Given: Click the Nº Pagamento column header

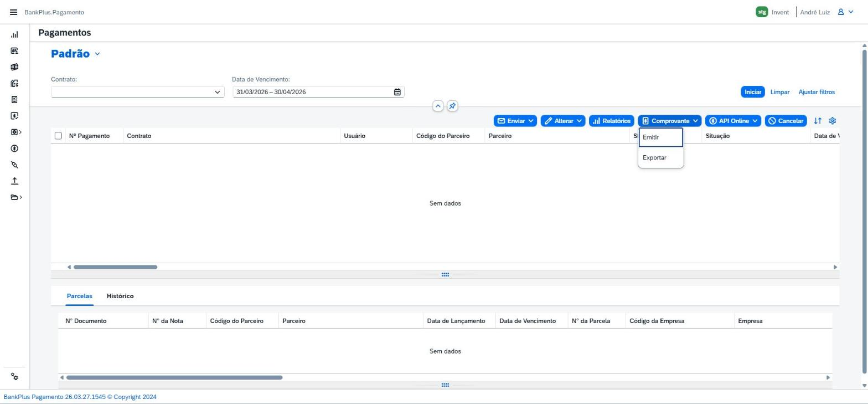Looking at the screenshot, I should [94, 136].
